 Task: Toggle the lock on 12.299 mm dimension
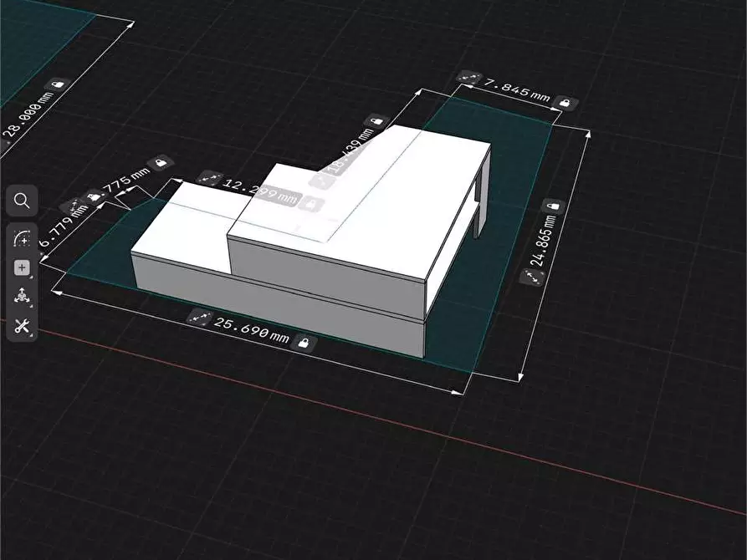(x=311, y=202)
